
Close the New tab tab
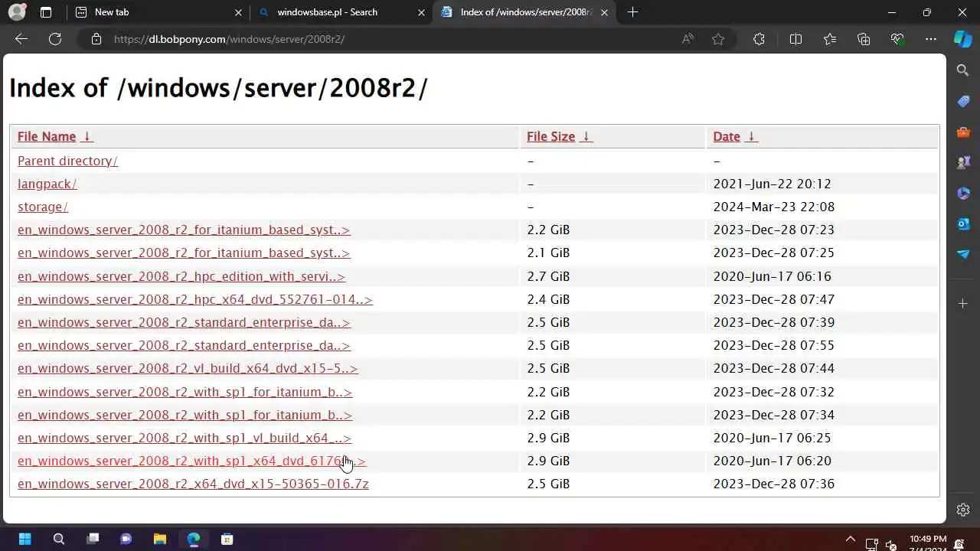[238, 12]
